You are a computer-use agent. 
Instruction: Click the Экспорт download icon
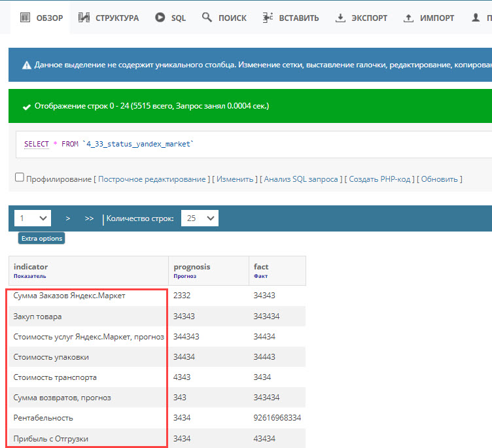click(340, 18)
